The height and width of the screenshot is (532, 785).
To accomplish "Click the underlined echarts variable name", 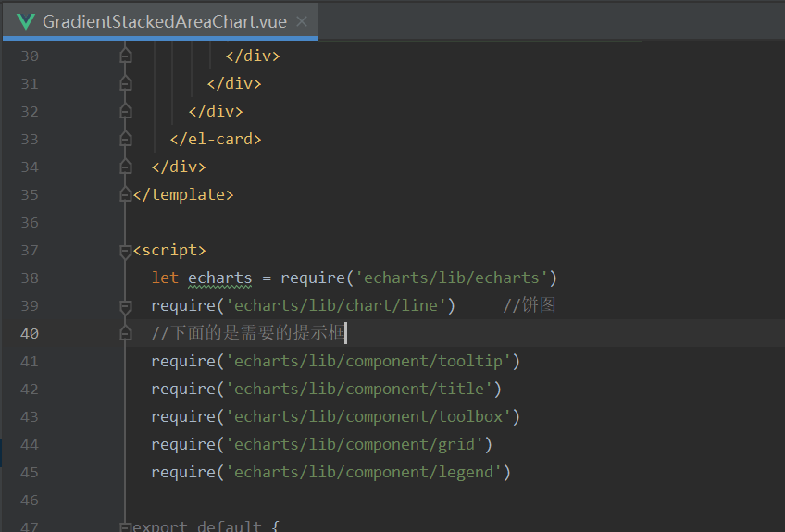I will 219,278.
